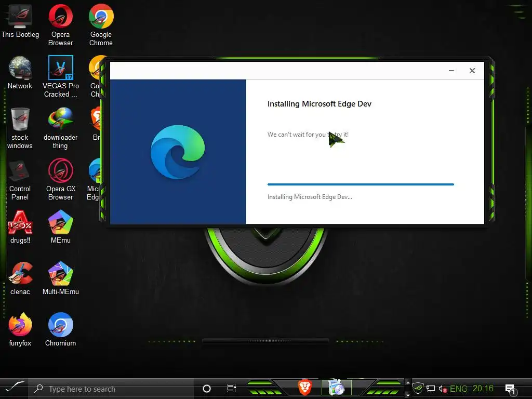Click the installation progress bar

[x=361, y=184]
